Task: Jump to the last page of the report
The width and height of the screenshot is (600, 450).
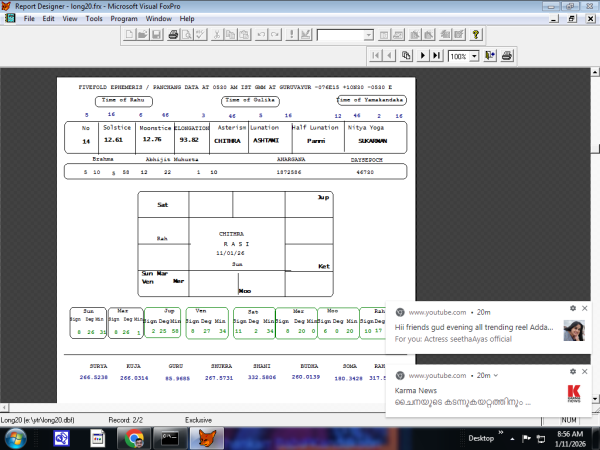Action: coord(436,56)
